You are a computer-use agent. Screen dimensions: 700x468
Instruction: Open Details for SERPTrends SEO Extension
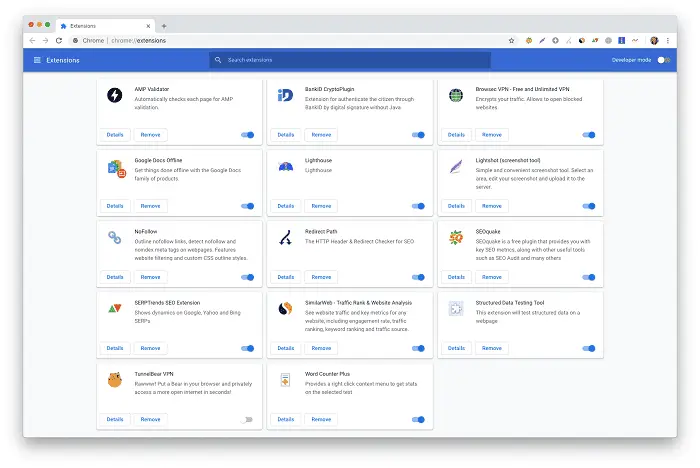click(x=115, y=348)
